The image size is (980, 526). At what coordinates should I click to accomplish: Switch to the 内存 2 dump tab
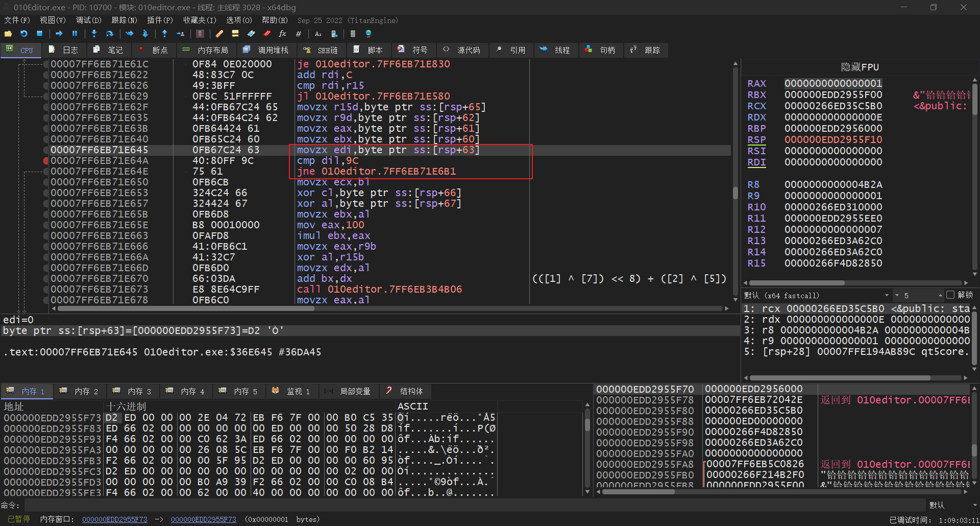[80, 391]
